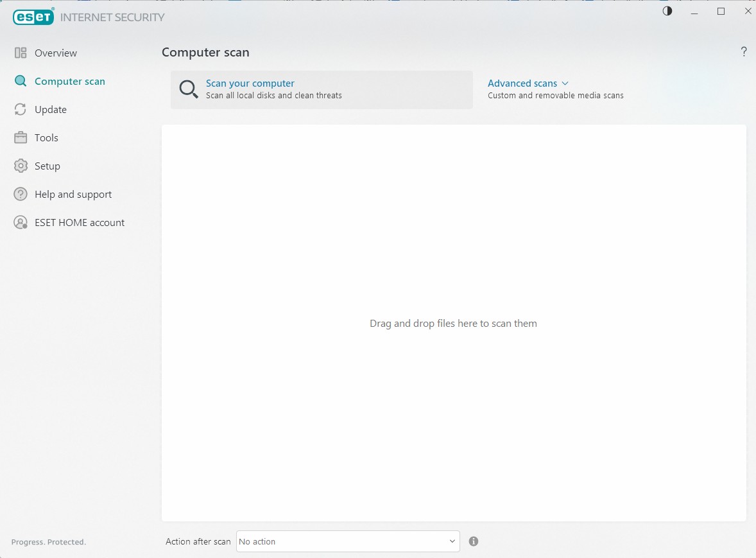The height and width of the screenshot is (558, 756).
Task: Open help via the question mark icon
Action: pos(743,51)
